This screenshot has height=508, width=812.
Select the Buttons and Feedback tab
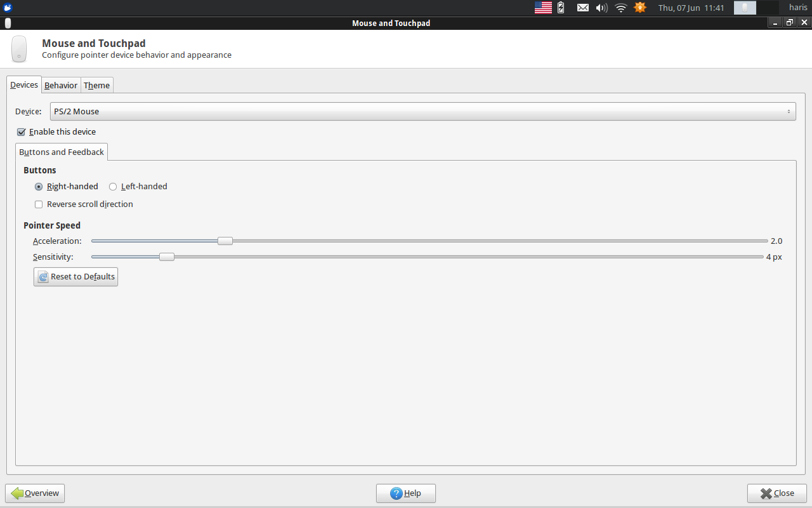(62, 152)
